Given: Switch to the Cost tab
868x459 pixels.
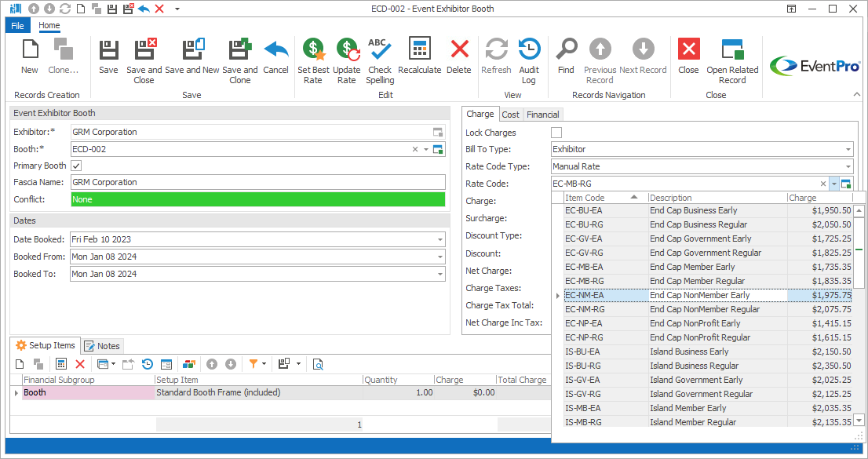Looking at the screenshot, I should click(510, 115).
